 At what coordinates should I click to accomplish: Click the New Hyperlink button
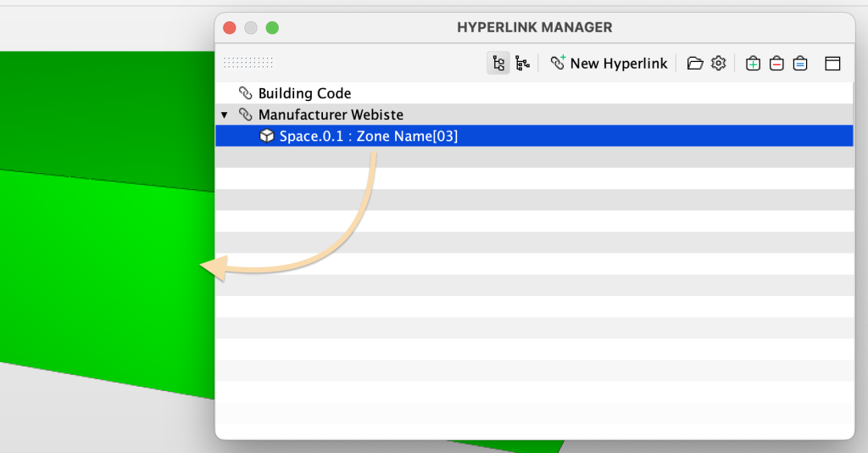coord(609,64)
